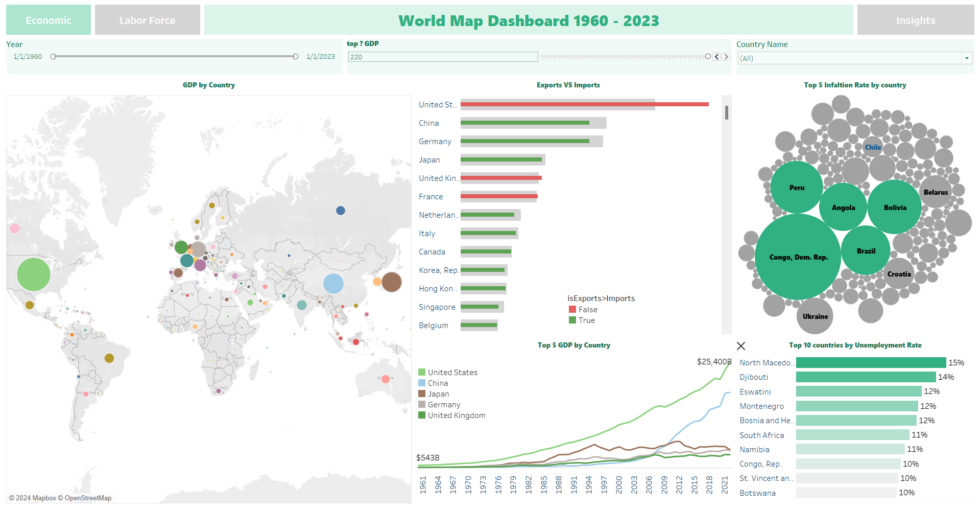Click the X icon beside the unemployment chart
The height and width of the screenshot is (531, 980).
point(741,346)
